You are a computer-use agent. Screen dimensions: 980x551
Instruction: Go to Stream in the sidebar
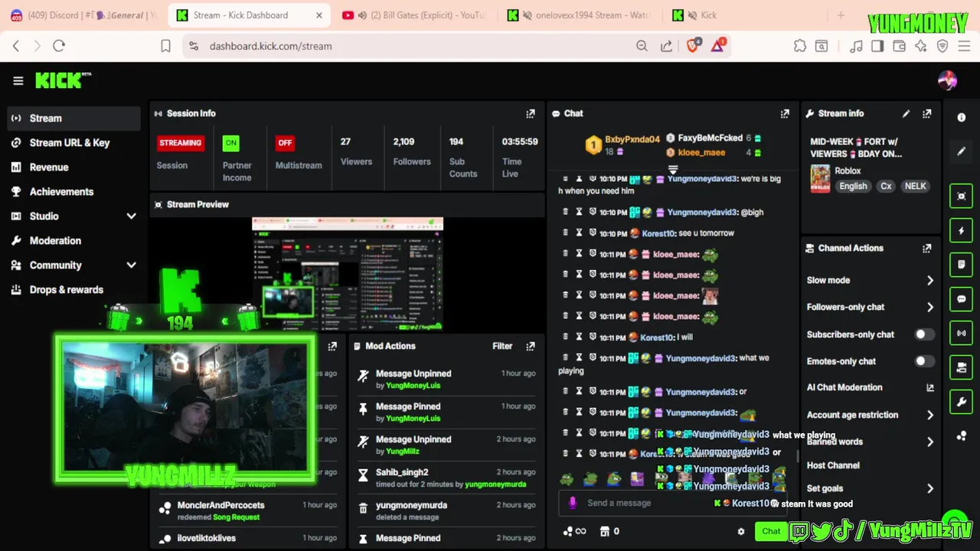coord(74,119)
